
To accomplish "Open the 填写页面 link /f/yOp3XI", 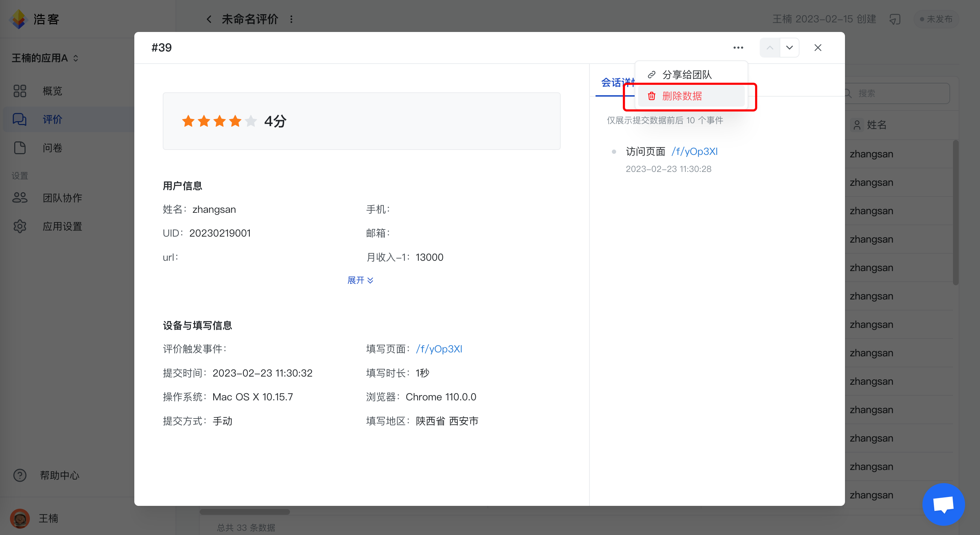I will tap(439, 349).
